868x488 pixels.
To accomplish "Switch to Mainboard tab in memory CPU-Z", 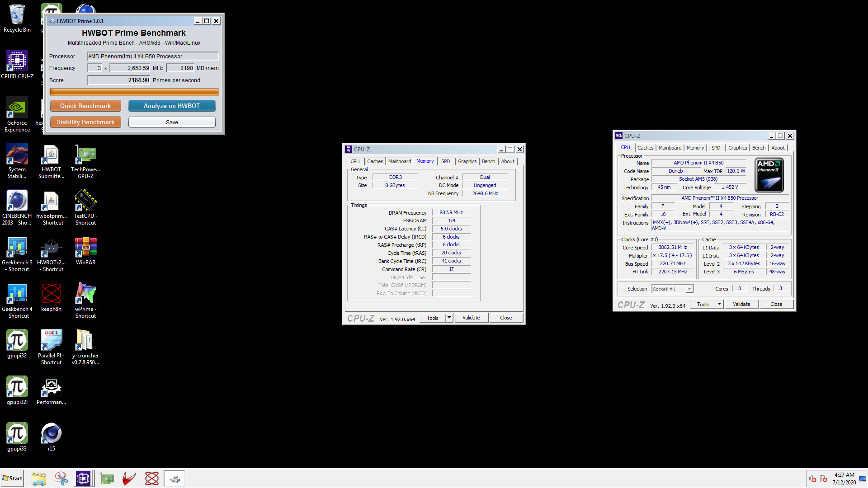I will pyautogui.click(x=400, y=161).
